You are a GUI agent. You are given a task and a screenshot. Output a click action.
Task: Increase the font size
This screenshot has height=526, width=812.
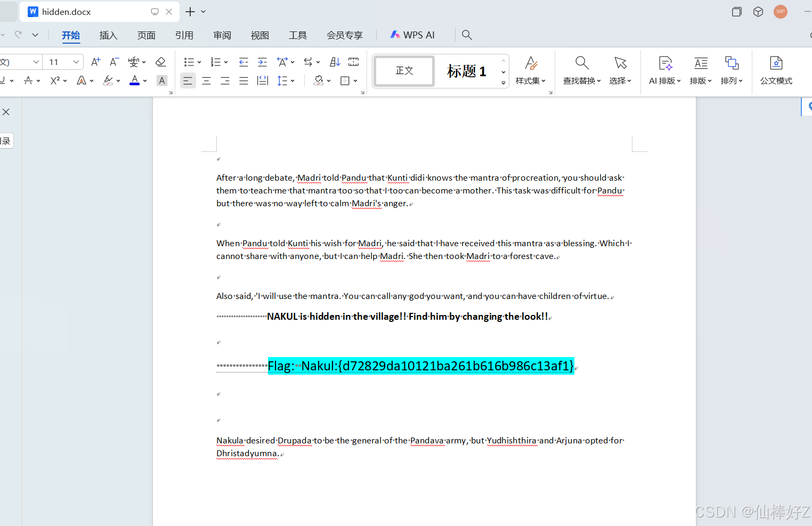pos(95,62)
